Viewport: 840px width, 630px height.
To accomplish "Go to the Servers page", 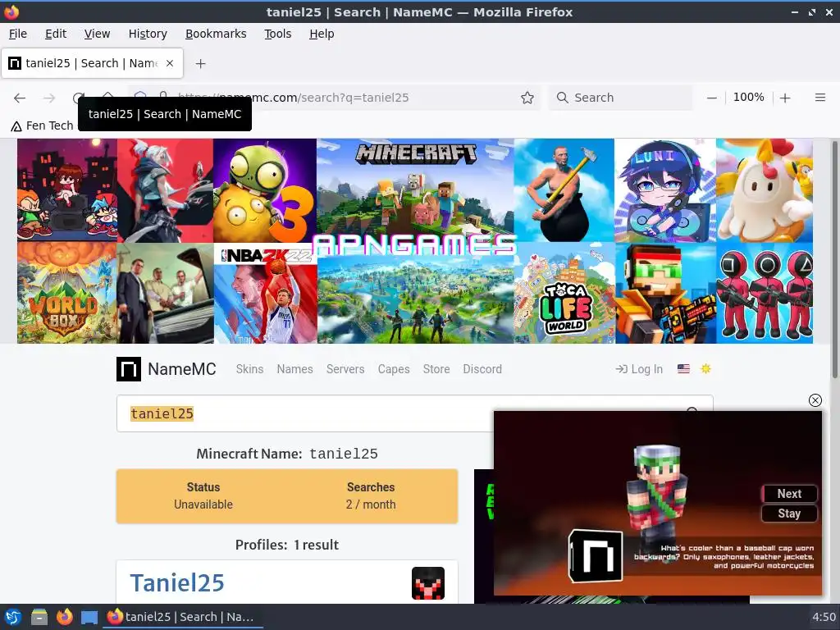I will click(x=345, y=369).
